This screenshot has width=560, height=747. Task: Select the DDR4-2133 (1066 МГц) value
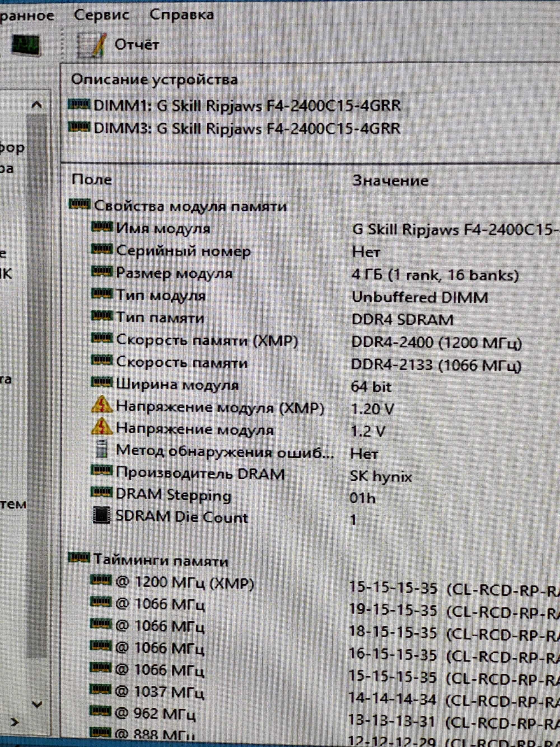point(437,365)
